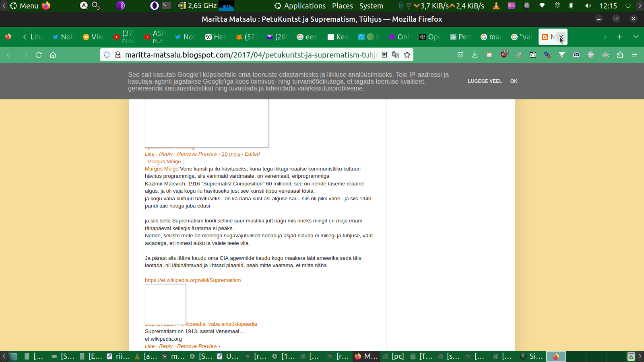Click the clock showing 12:15
644x362 pixels.
(x=608, y=6)
